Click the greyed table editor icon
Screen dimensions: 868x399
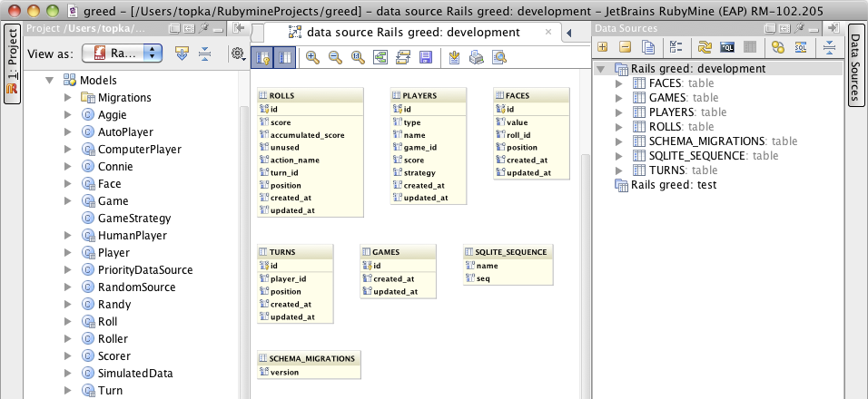[x=750, y=47]
